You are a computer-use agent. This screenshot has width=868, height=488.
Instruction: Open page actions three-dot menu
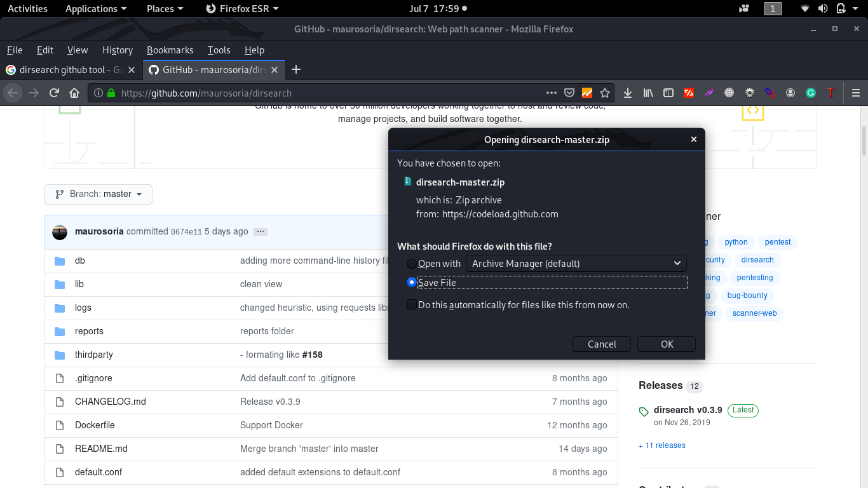(x=552, y=93)
